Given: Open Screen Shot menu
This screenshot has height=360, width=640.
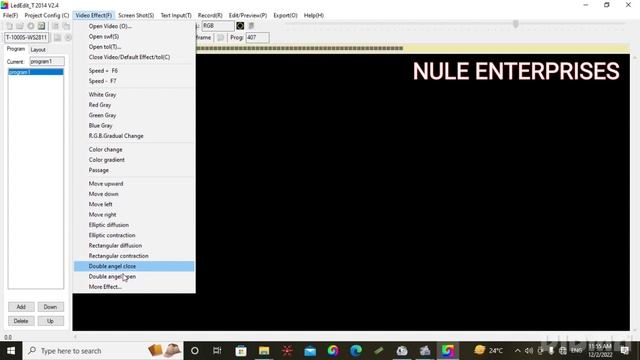Looking at the screenshot, I should pos(136,15).
